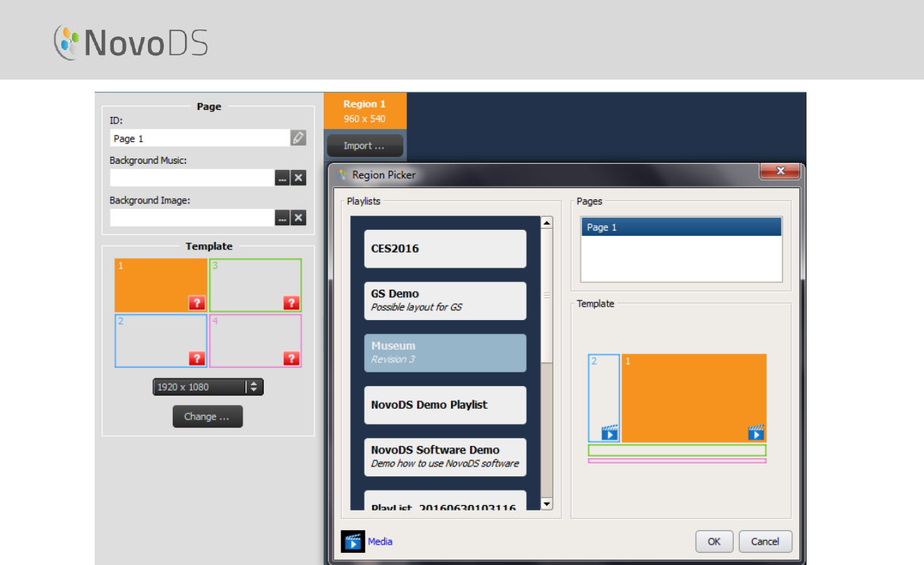Click the playlists scrollbar thumb

click(x=547, y=297)
